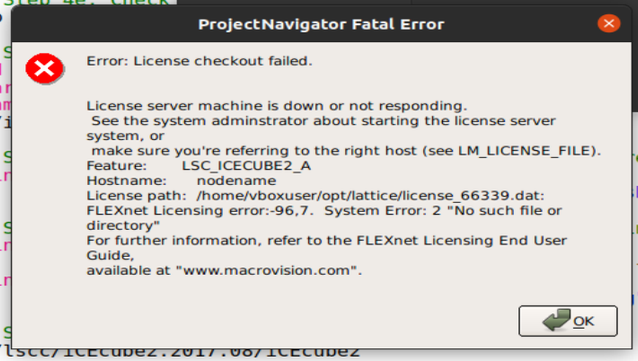638x361 pixels.
Task: Click the 'Error: License checkout failed.' message
Action: (x=199, y=61)
